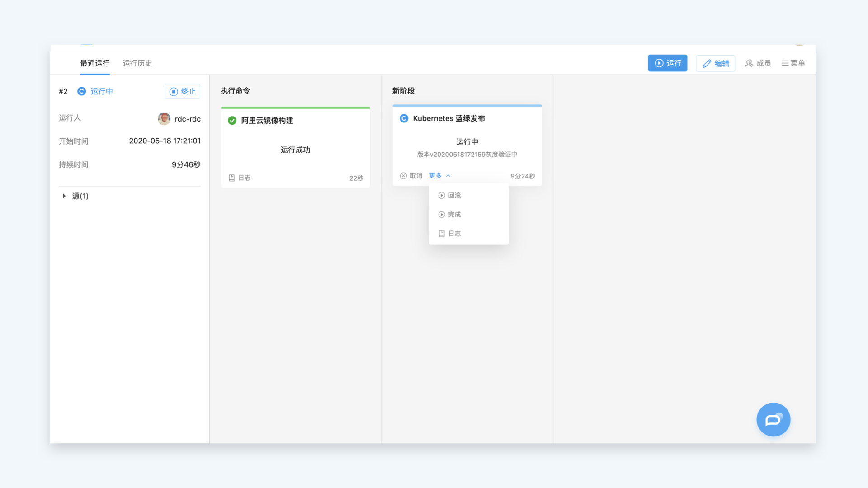Collapse the 更多 dropdown chevron
Viewport: 868px width, 488px height.
[x=448, y=176]
